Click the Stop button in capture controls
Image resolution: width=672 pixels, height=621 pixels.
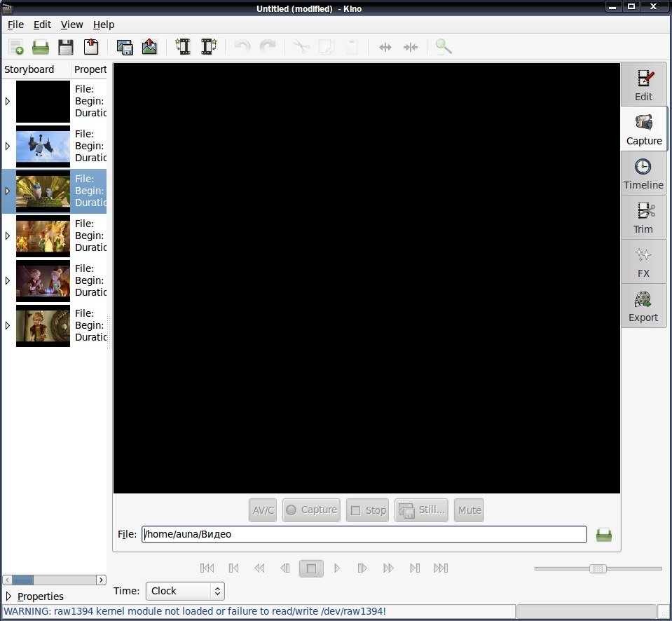tap(368, 510)
